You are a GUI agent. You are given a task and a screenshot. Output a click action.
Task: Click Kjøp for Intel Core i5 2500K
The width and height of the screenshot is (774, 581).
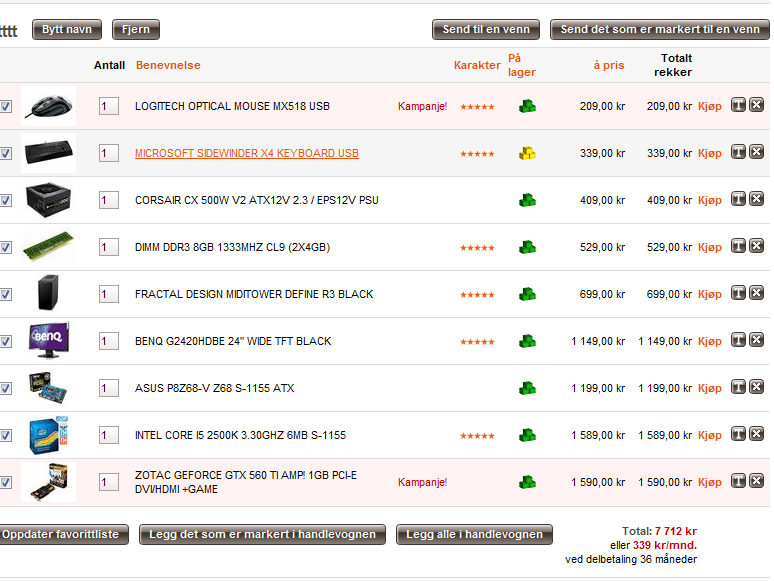710,435
